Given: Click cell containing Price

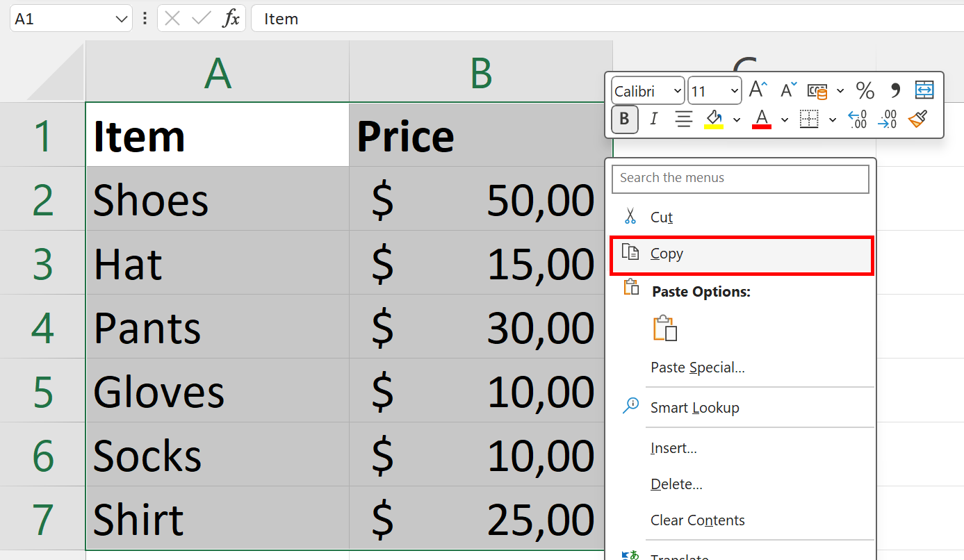Looking at the screenshot, I should [481, 135].
